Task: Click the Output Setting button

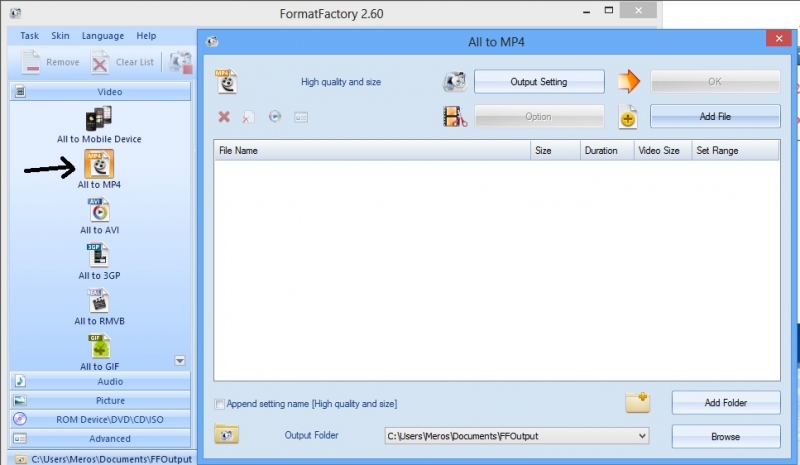Action: coord(539,82)
